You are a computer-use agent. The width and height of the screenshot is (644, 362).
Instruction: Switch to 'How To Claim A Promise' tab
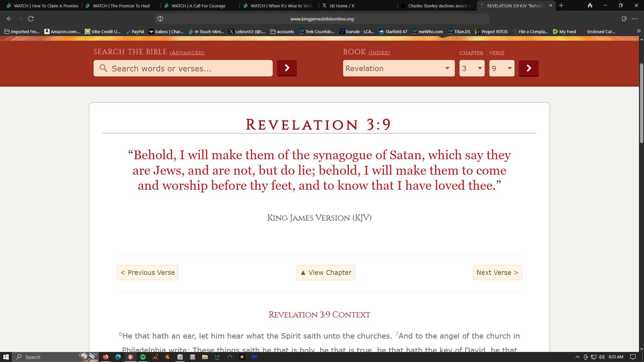click(43, 6)
